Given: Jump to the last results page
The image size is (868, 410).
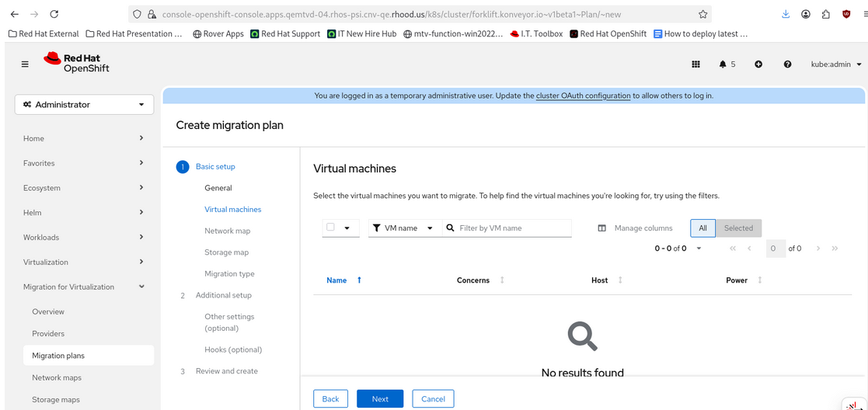Looking at the screenshot, I should [x=835, y=248].
